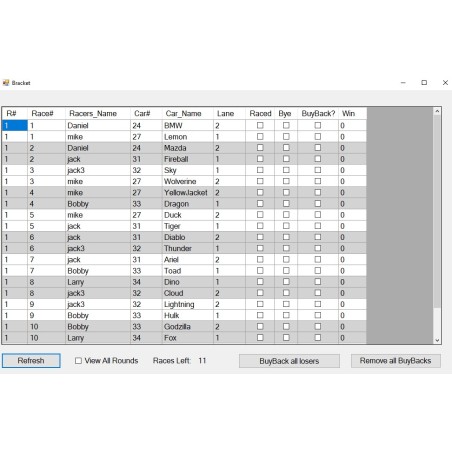This screenshot has height=452, width=452.
Task: Minimize the Bracket window
Action: [x=403, y=82]
